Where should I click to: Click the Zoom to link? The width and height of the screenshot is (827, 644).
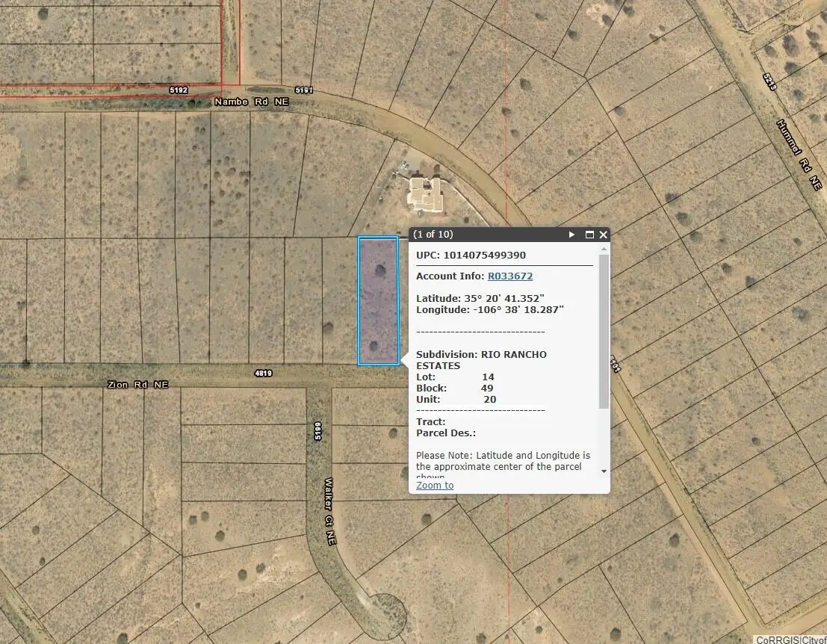point(435,485)
